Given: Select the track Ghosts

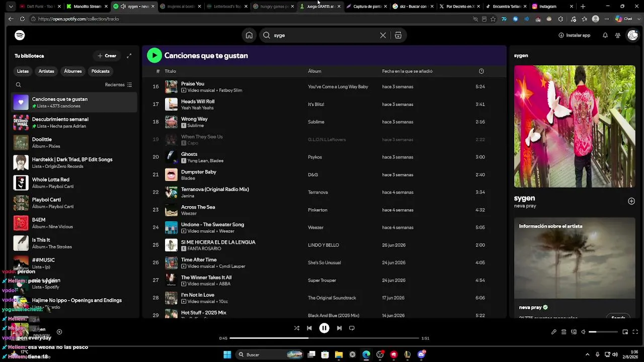Looking at the screenshot, I should coord(189,154).
